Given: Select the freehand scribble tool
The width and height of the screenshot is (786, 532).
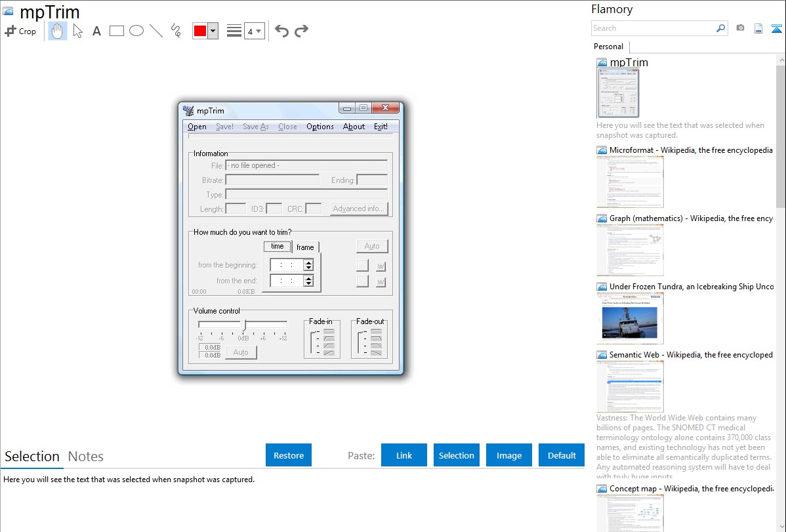Looking at the screenshot, I should pos(176,31).
